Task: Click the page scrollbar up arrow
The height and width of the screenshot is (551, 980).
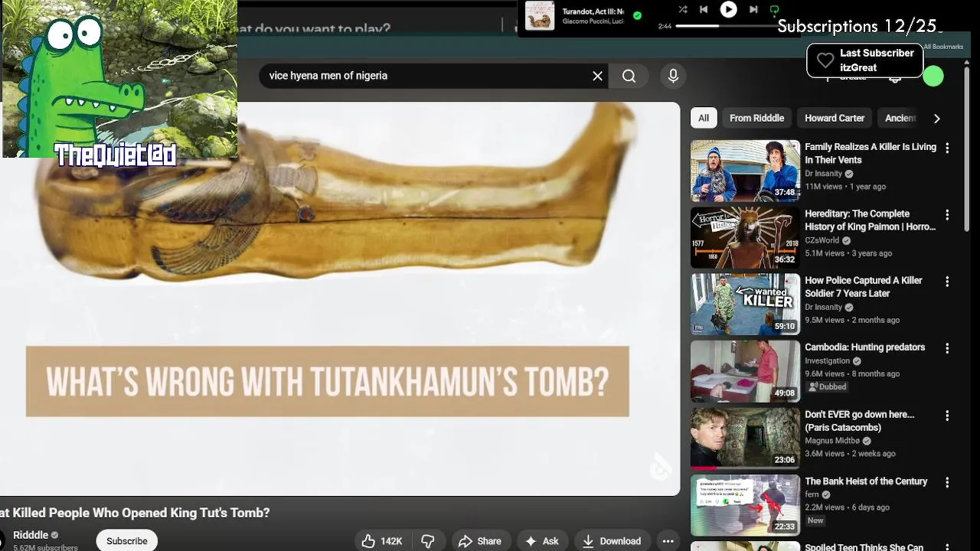Action: coord(967,63)
